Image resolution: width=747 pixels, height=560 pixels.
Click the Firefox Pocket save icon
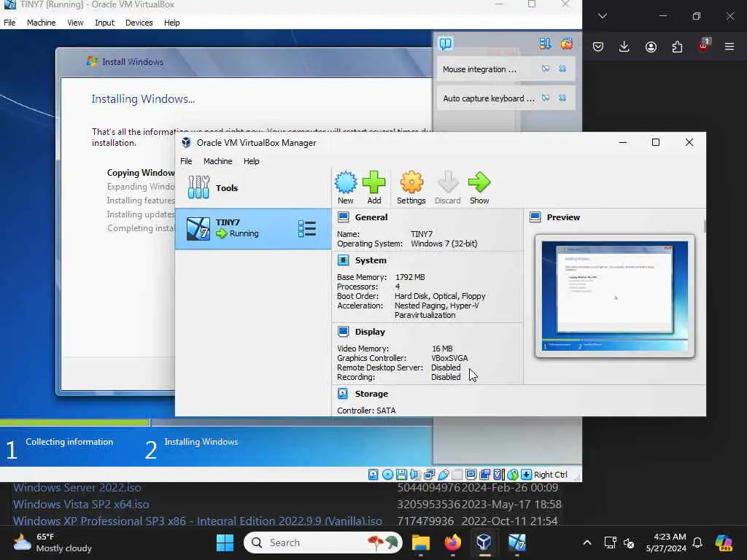pos(598,47)
